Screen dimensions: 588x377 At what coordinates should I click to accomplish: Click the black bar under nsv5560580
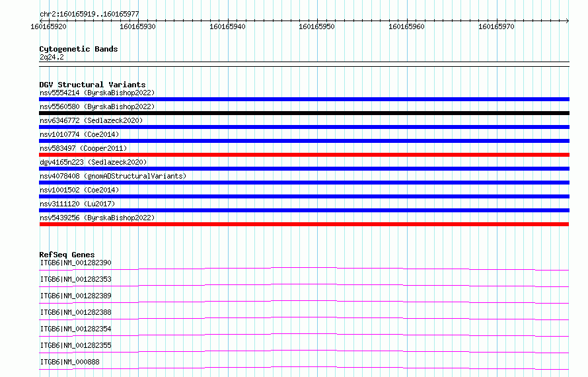click(304, 113)
